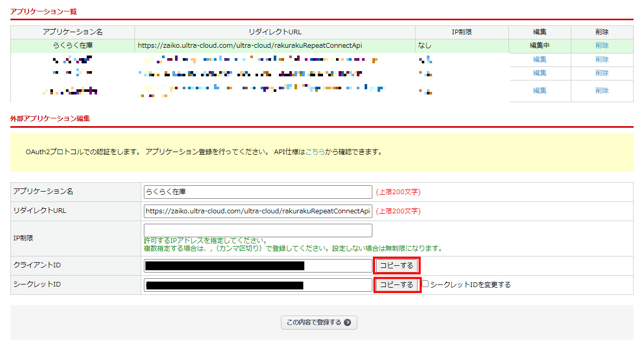Click the redirect URL cell of らくらく在庫
The height and width of the screenshot is (353, 644).
(x=275, y=46)
